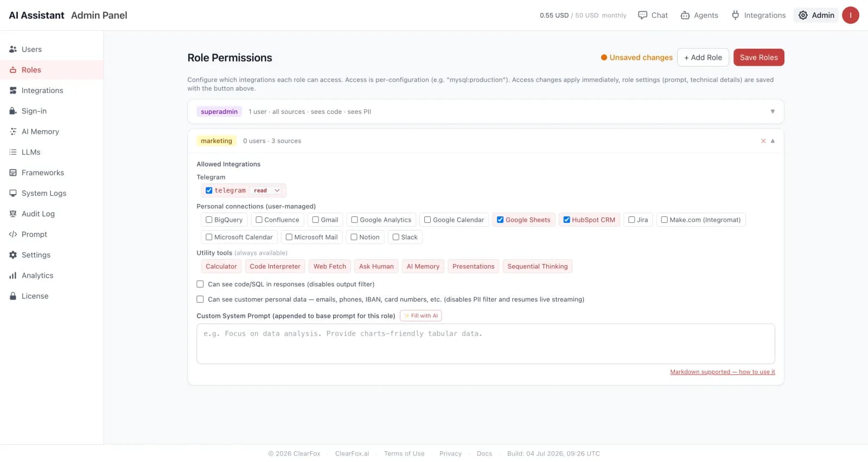Enable the Microsoft Calendar checkbox
This screenshot has height=462, width=868.
(x=209, y=237)
